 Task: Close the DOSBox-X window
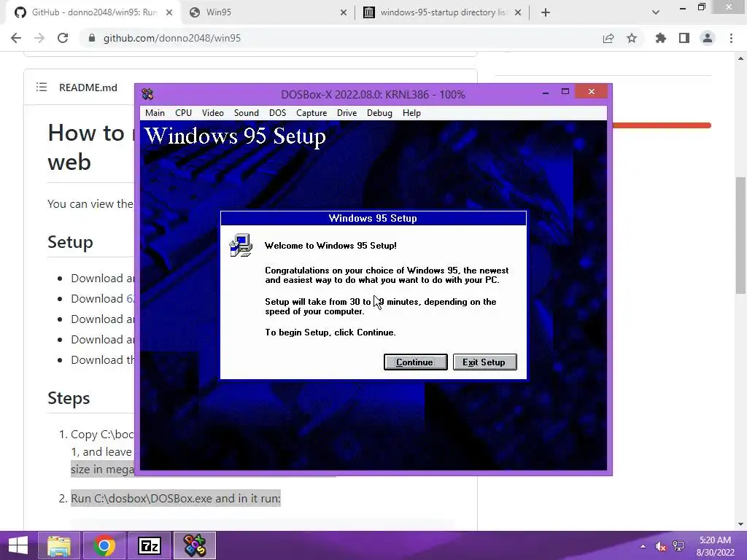tap(591, 91)
